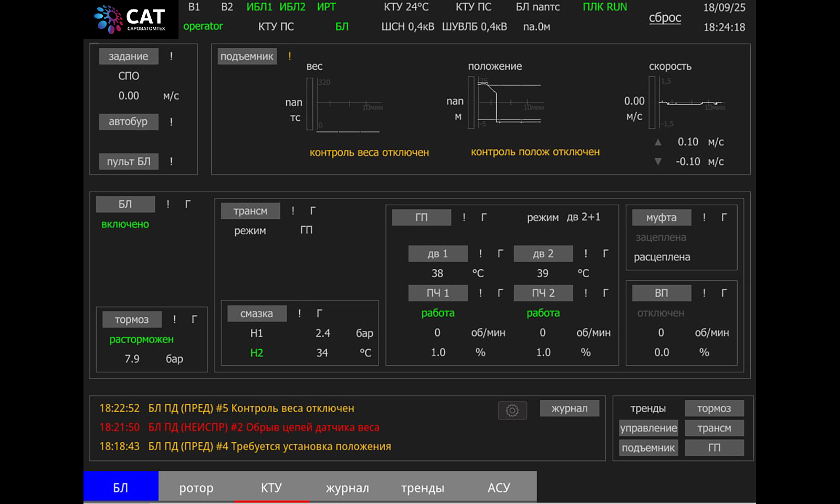Click the смазка header button

point(257,313)
